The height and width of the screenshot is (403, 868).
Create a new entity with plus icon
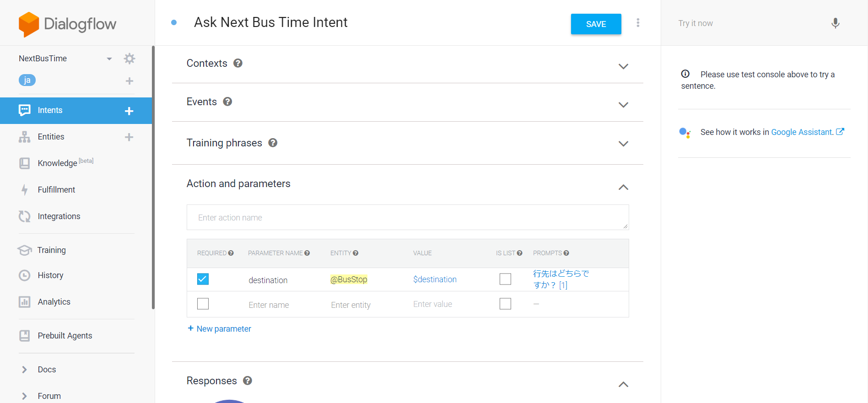click(129, 137)
